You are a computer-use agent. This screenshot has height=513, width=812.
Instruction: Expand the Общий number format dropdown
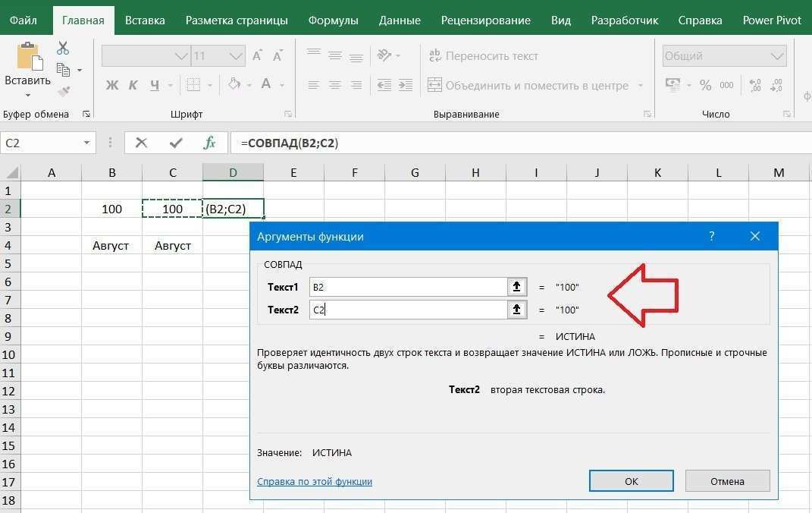click(x=777, y=56)
